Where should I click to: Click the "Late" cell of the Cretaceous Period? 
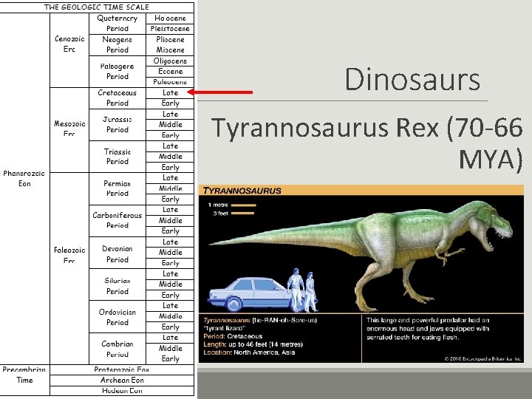coord(170,93)
